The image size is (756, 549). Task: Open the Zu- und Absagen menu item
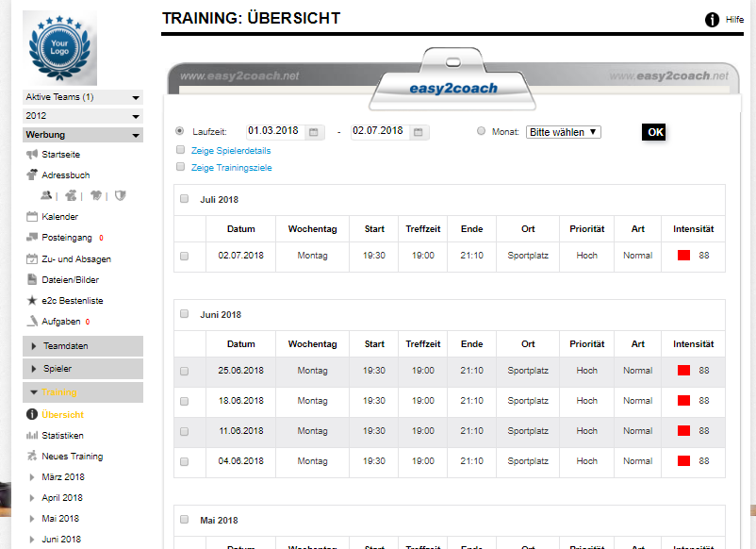click(x=75, y=258)
